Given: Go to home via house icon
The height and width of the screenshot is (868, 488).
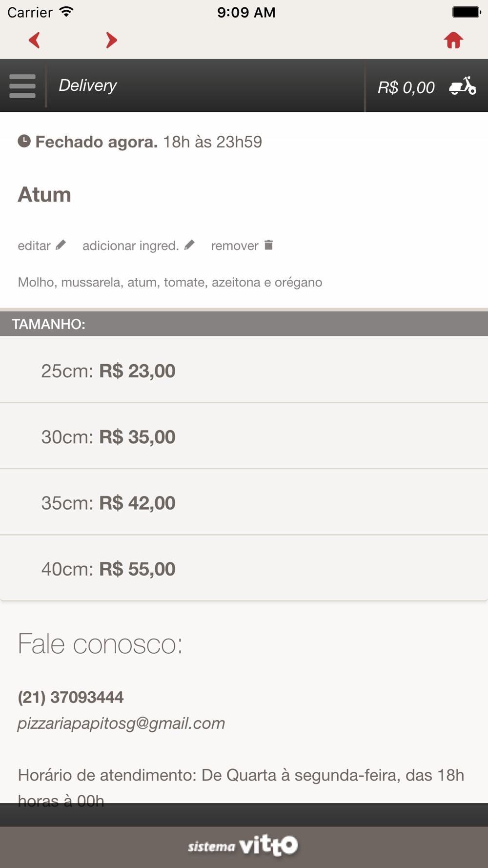Looking at the screenshot, I should click(x=453, y=41).
